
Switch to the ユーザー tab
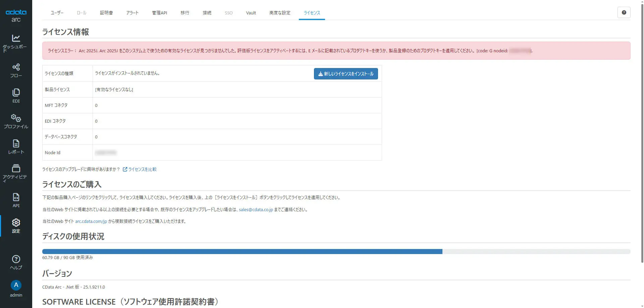coord(57,13)
